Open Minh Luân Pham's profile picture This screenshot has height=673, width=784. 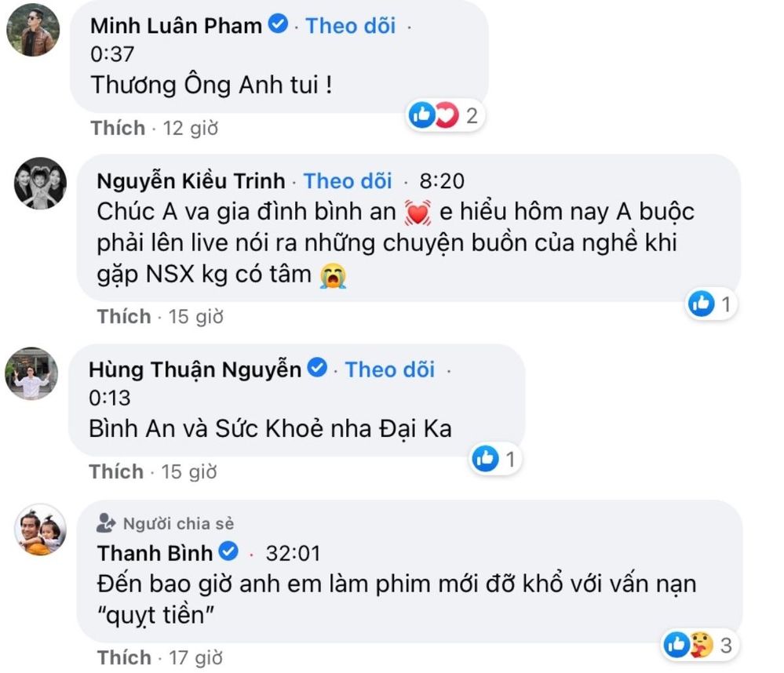[32, 31]
